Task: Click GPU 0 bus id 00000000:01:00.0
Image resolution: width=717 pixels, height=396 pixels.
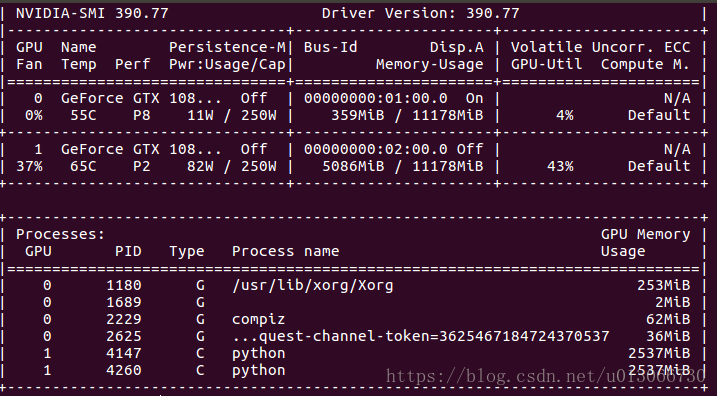Action: point(376,98)
